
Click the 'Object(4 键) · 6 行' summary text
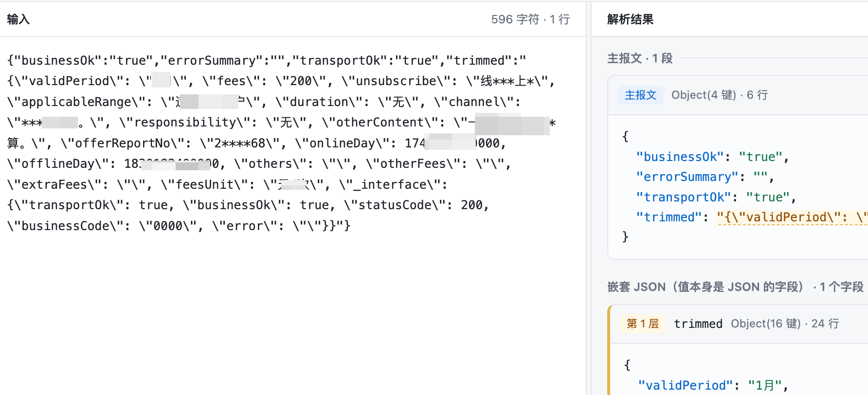pyautogui.click(x=719, y=95)
